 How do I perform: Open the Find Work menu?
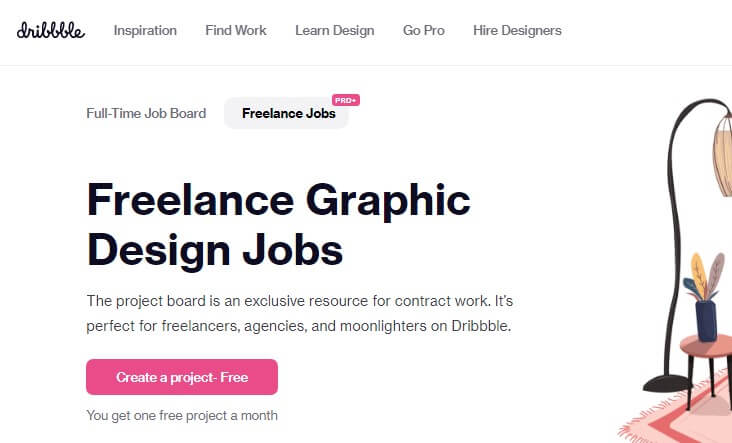tap(236, 30)
